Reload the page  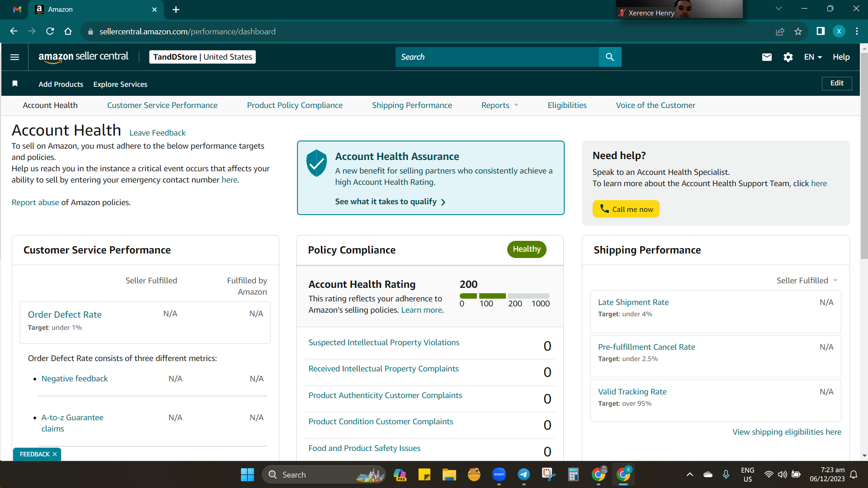(50, 31)
